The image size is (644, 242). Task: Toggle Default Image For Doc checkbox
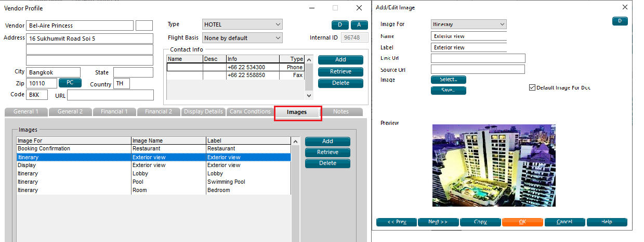coord(532,87)
